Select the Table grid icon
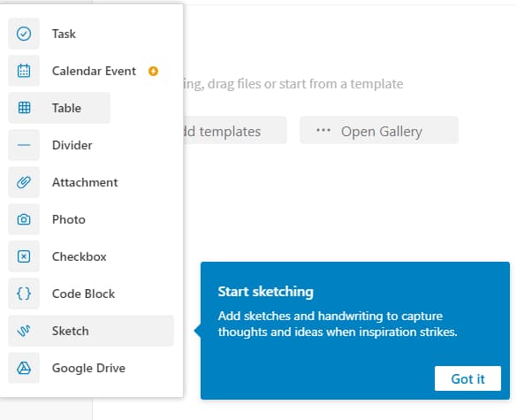The height and width of the screenshot is (420, 517). click(x=24, y=108)
